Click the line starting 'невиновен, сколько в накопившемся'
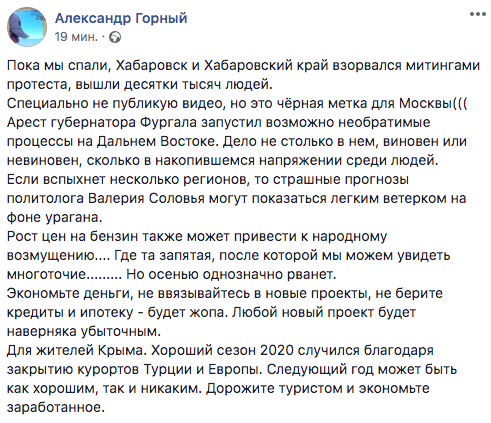Image resolution: width=491 pixels, height=423 pixels. [222, 161]
